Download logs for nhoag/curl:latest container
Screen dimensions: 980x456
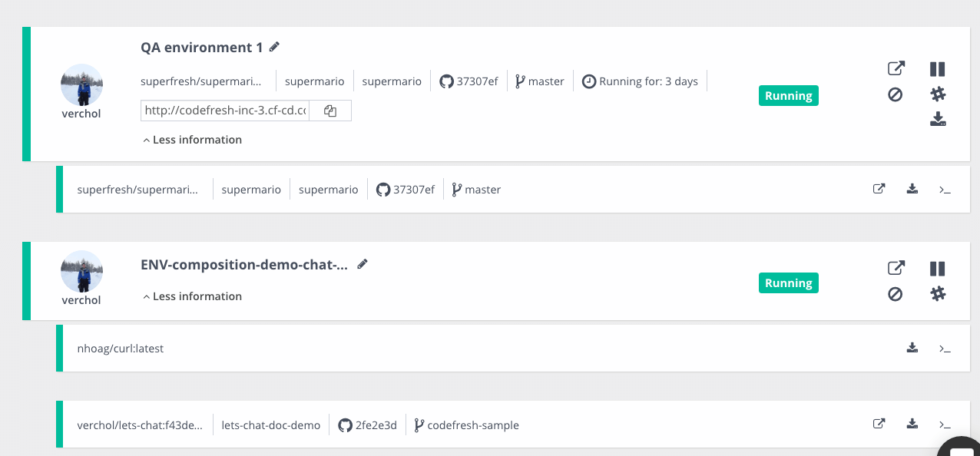[x=912, y=348]
